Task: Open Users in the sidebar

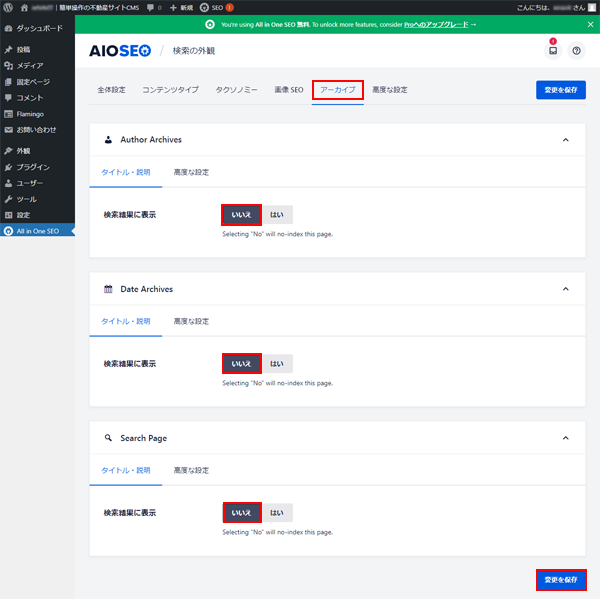Action: (38, 183)
